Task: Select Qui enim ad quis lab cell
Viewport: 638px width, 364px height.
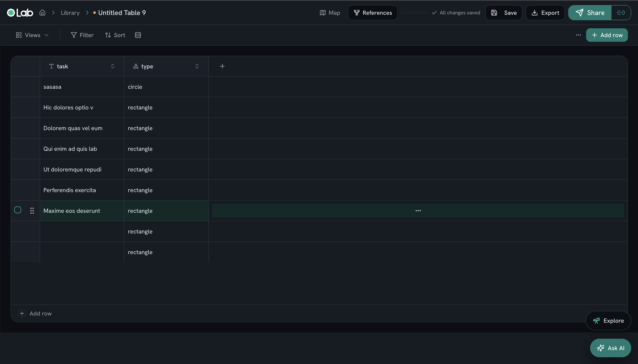Action: [82, 149]
